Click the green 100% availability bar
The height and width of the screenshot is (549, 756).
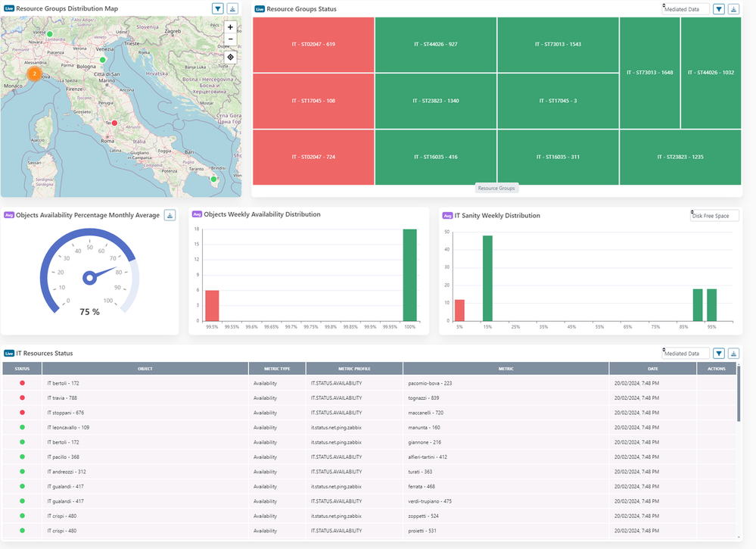click(x=409, y=275)
